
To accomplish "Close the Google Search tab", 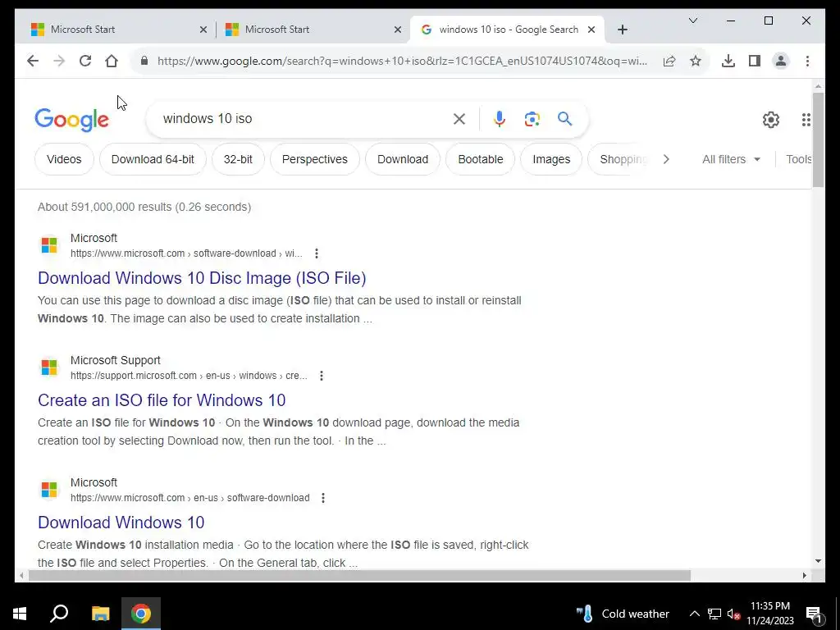I will pos(591,30).
